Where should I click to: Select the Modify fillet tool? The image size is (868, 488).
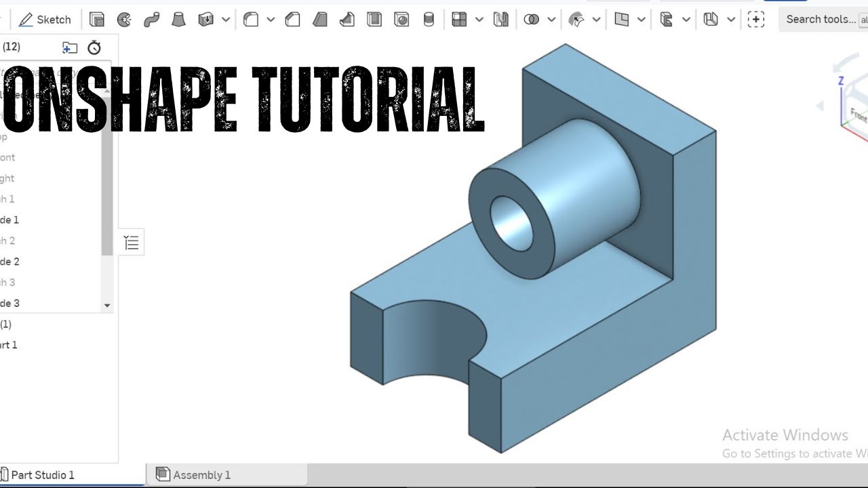[x=576, y=20]
